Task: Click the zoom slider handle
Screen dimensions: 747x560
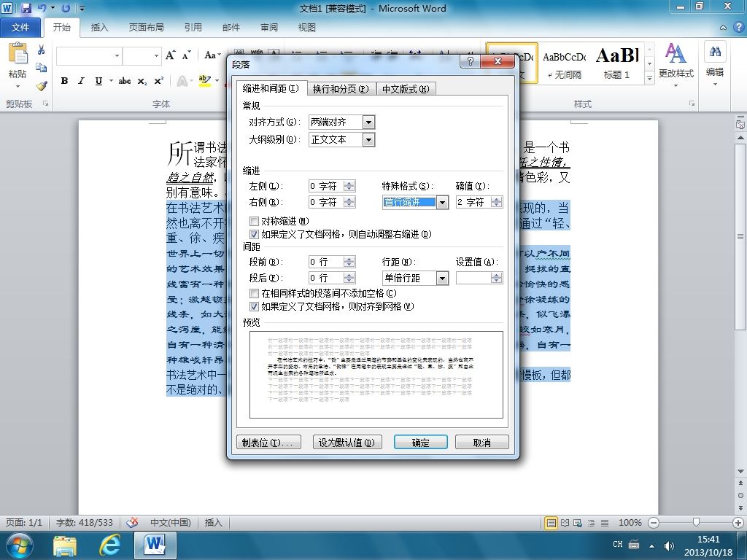Action: (x=696, y=522)
